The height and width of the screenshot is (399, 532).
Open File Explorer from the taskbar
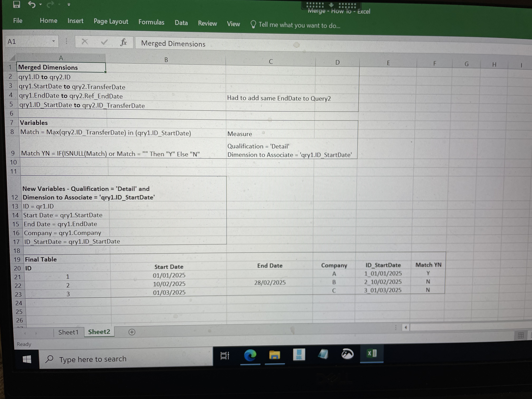274,355
